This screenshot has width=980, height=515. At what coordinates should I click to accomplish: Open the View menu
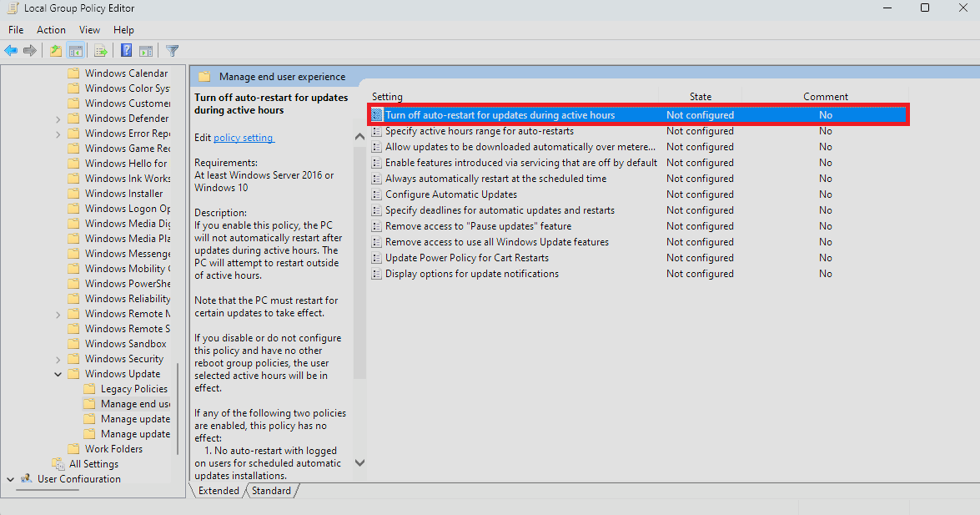[x=89, y=29]
